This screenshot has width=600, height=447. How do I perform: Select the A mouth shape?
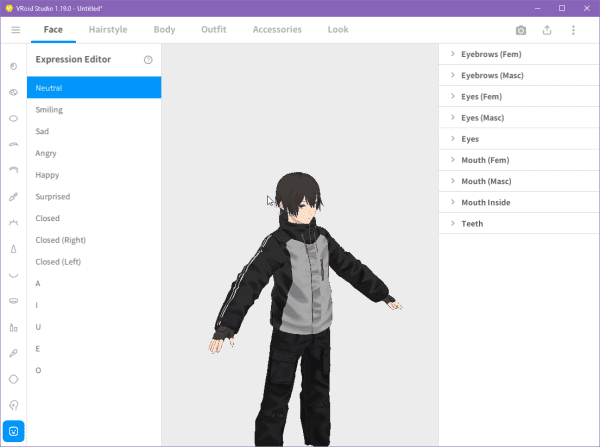[x=94, y=283]
